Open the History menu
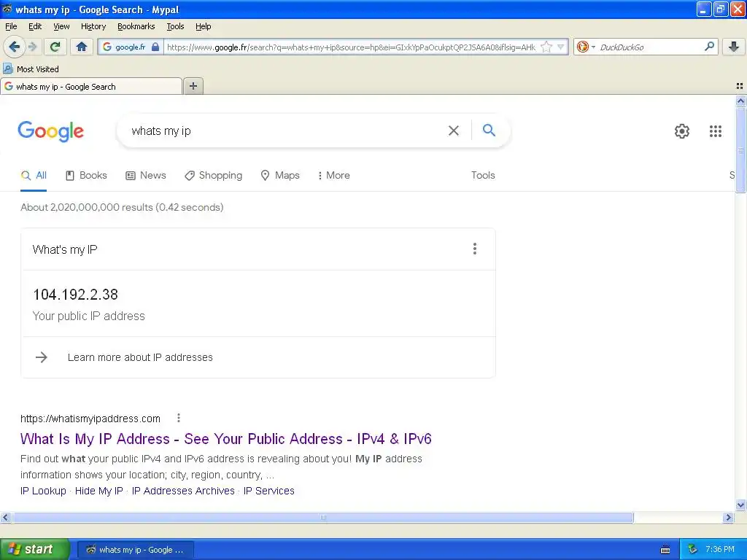This screenshot has width=747, height=560. (93, 26)
